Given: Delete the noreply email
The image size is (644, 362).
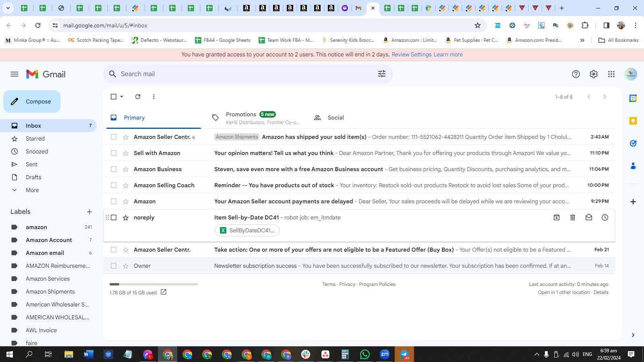Looking at the screenshot, I should pyautogui.click(x=573, y=217).
